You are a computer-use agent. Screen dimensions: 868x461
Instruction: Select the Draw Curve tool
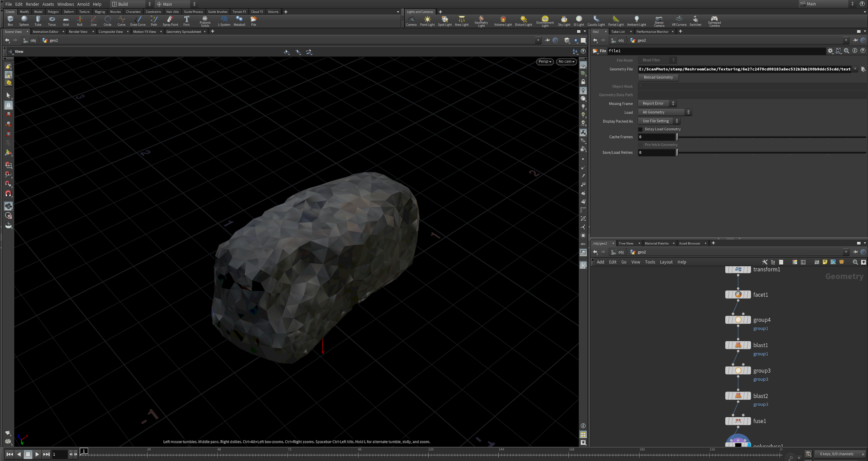[x=138, y=21]
